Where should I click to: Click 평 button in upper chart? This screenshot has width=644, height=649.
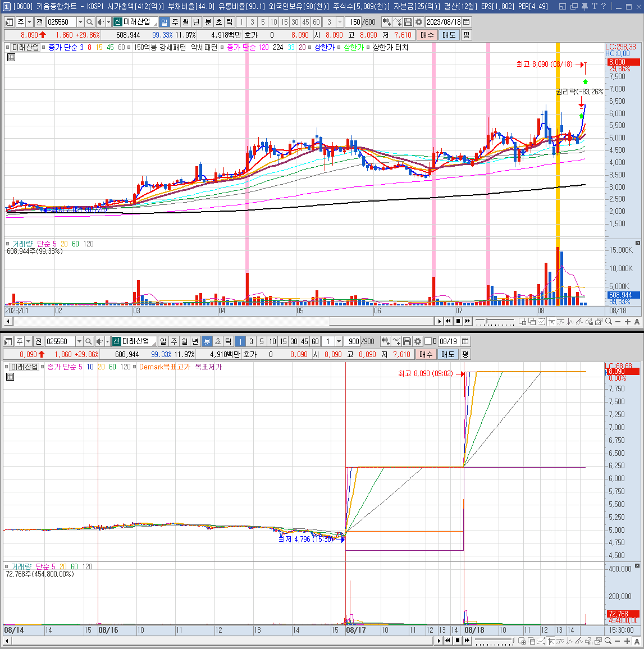[467, 35]
